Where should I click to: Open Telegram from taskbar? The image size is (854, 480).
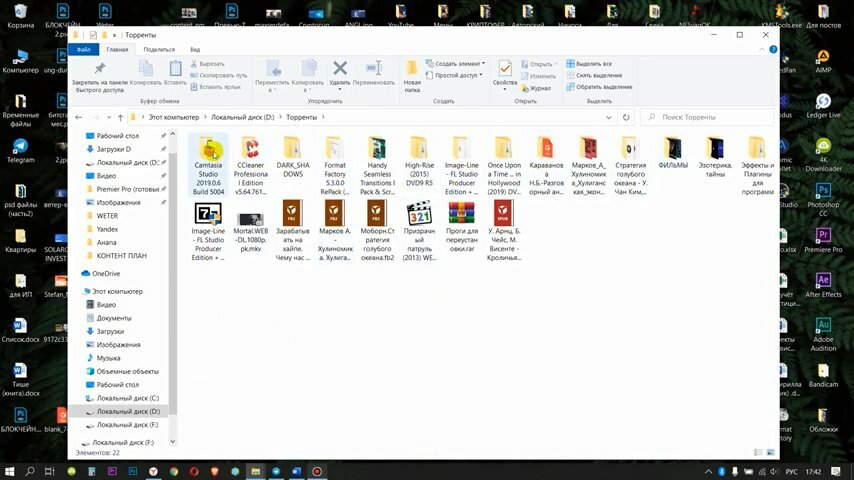coord(276,471)
